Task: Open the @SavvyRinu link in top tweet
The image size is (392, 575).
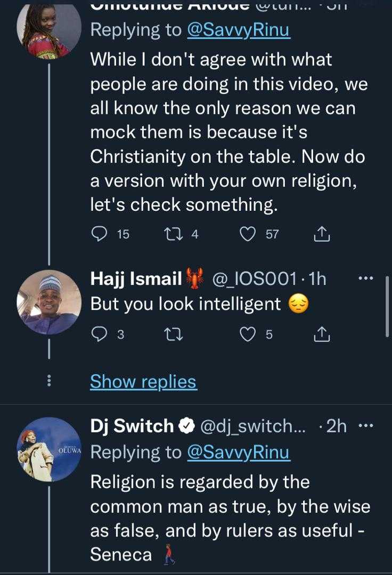Action: coord(238,30)
